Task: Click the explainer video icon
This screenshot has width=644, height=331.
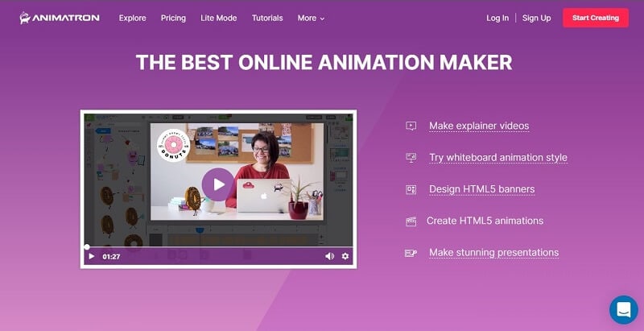Action: pyautogui.click(x=411, y=126)
